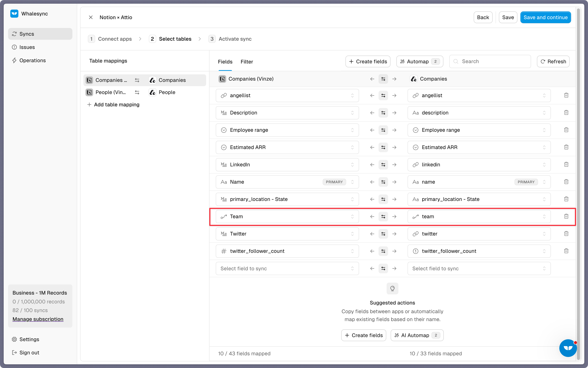Delete the Twitter field mapping
This screenshot has width=588, height=368.
tap(566, 233)
